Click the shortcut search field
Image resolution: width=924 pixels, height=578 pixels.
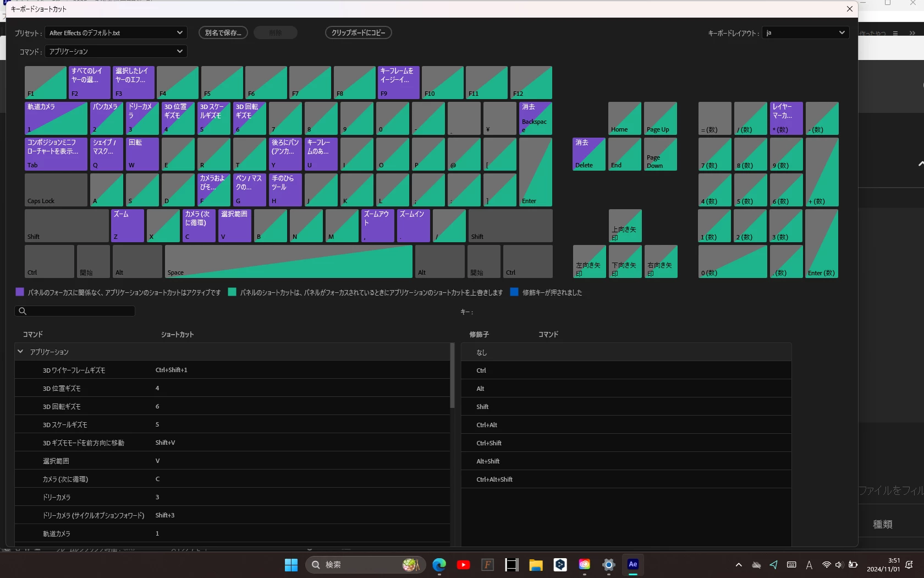click(75, 311)
